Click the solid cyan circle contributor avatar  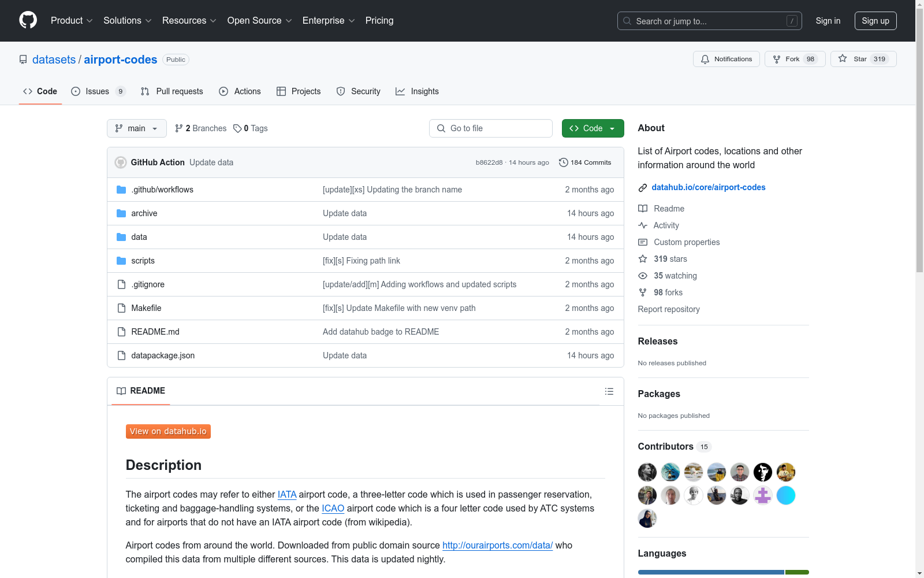click(786, 495)
